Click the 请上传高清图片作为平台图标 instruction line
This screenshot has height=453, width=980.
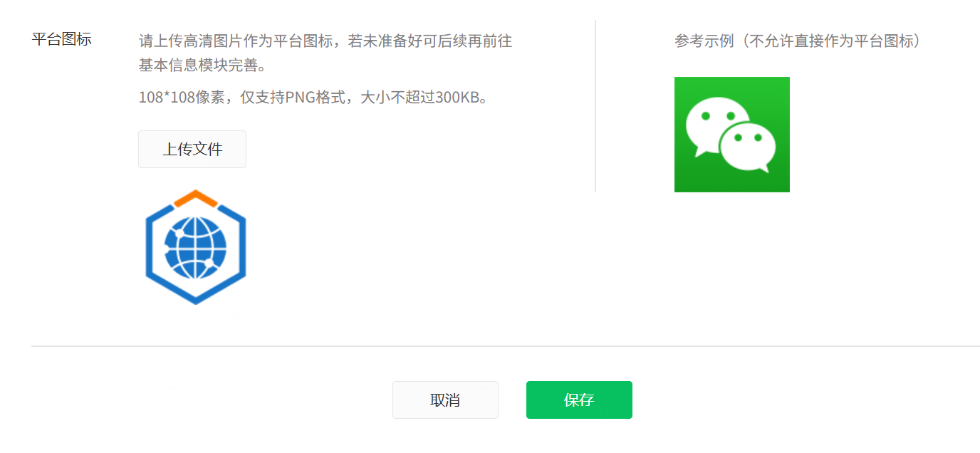pos(235,41)
